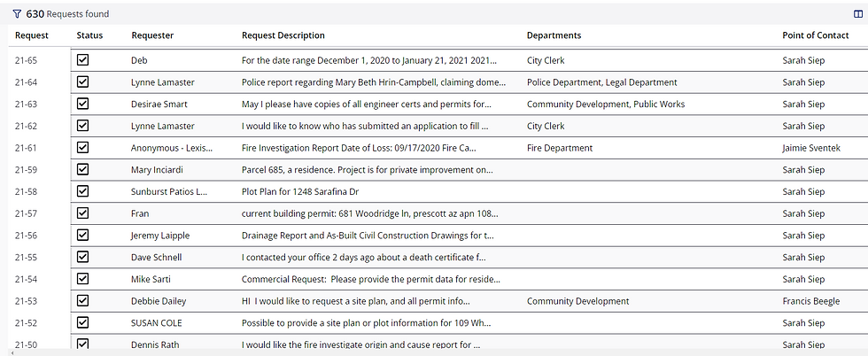This screenshot has height=356, width=868.
Task: Open request number 21-56
Action: point(26,236)
